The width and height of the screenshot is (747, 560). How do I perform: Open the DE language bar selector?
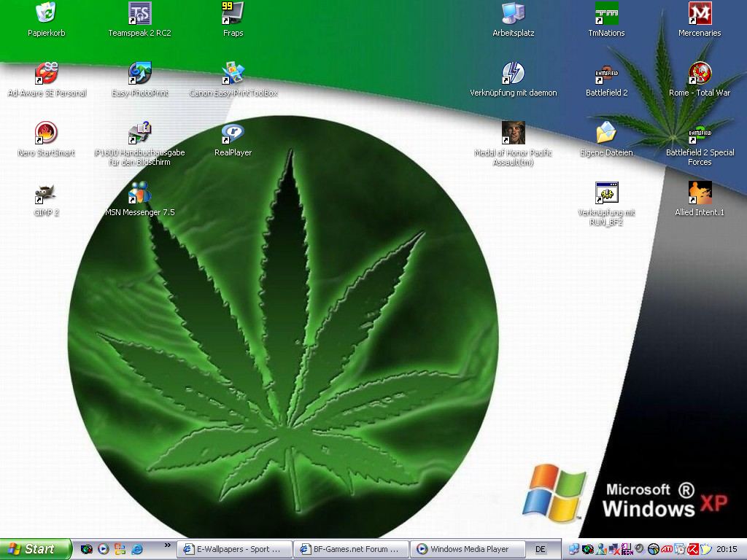541,549
